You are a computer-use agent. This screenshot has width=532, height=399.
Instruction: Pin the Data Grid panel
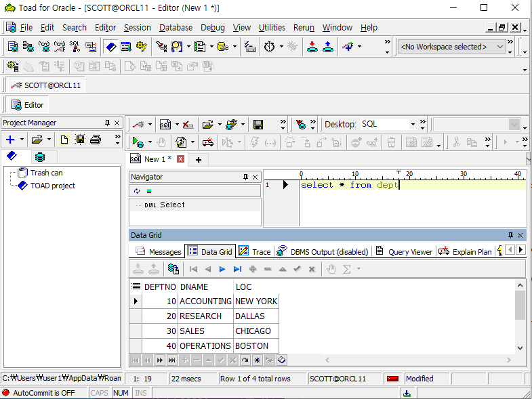click(x=510, y=235)
